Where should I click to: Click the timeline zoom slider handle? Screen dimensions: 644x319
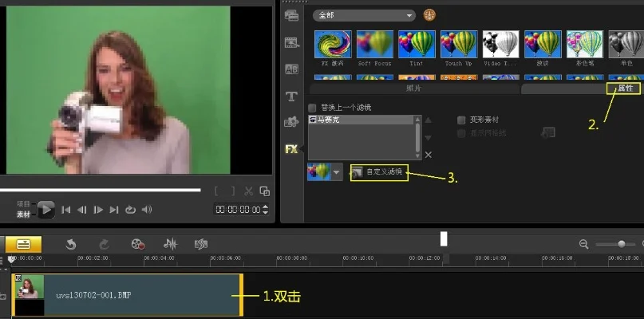click(621, 244)
